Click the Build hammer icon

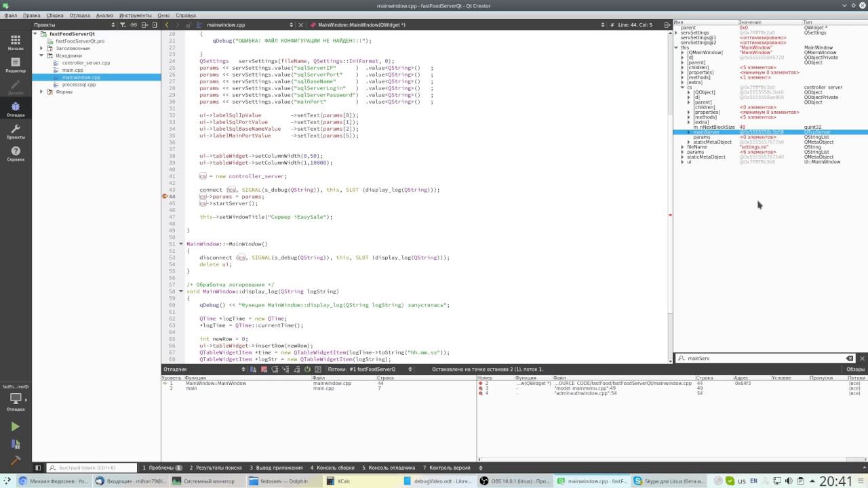click(x=15, y=462)
